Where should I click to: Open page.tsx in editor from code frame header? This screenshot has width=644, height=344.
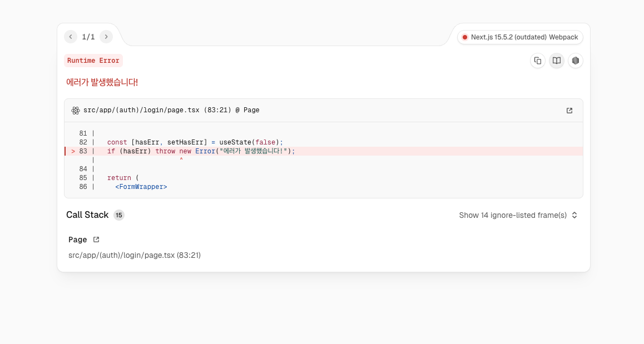pos(569,111)
